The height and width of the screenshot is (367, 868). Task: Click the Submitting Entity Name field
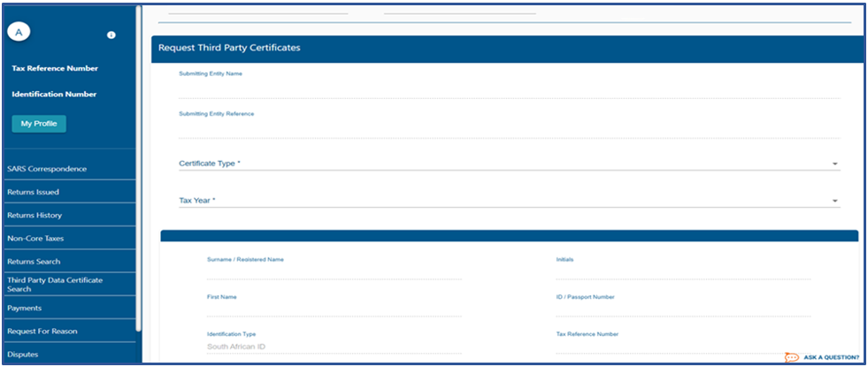pos(508,88)
